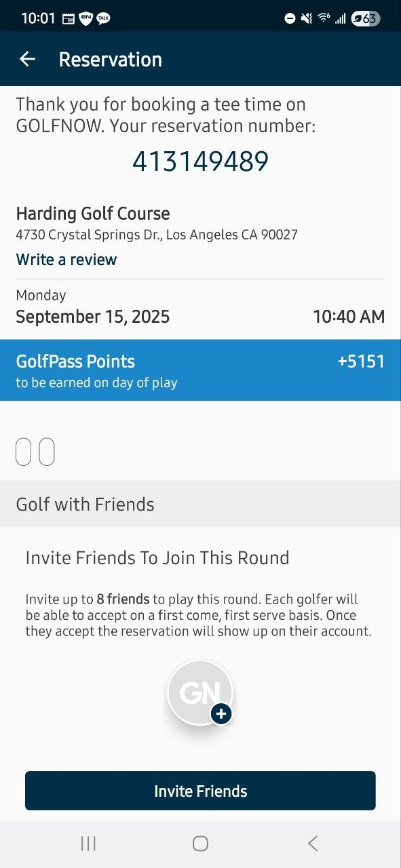Tap the second rounded placeholder icon
This screenshot has width=401, height=868.
(x=47, y=452)
